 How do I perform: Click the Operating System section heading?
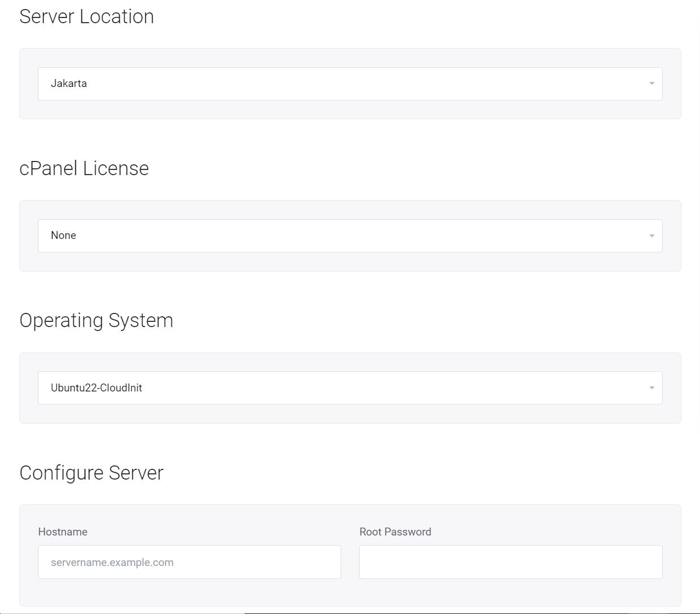click(96, 320)
